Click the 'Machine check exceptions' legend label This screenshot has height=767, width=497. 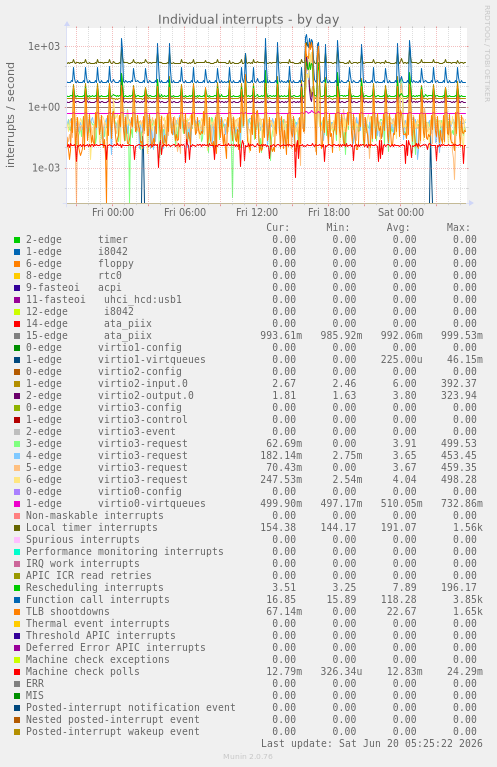coord(98,660)
